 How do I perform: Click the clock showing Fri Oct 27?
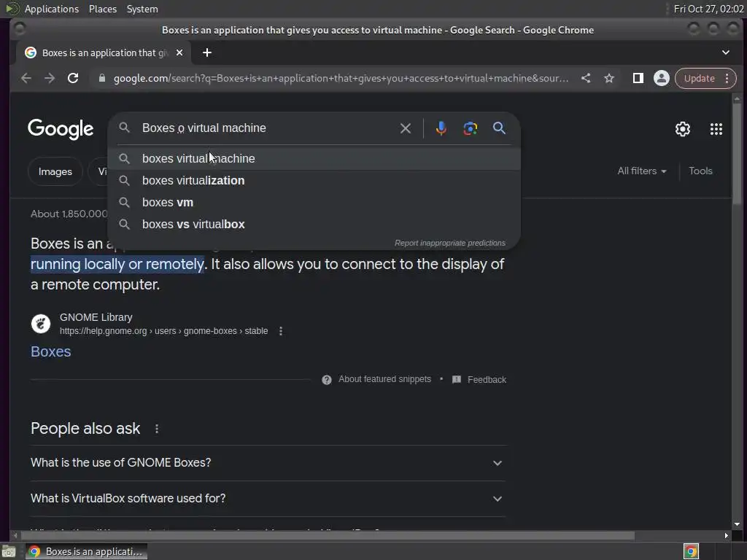(708, 9)
